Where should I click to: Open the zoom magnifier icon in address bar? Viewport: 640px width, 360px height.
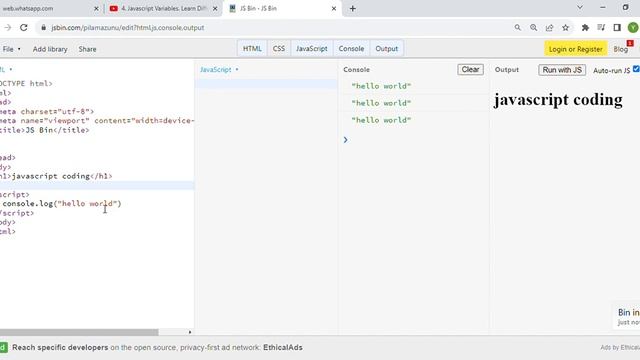(533, 27)
